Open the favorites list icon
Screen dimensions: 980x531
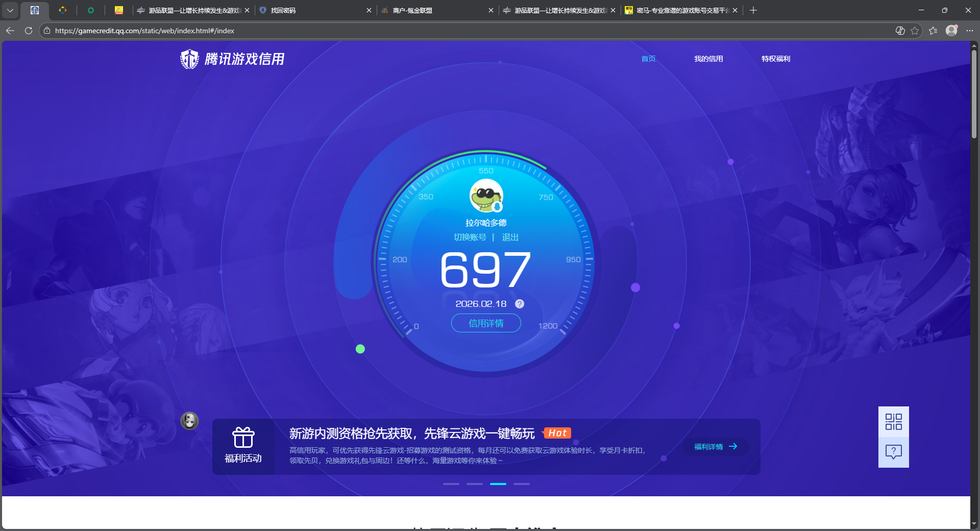point(934,31)
